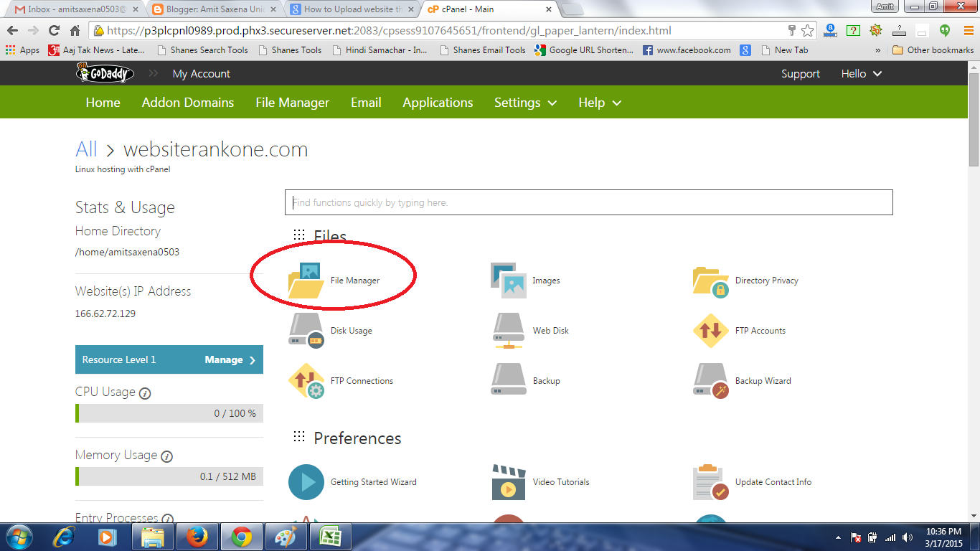Open Windows Explorer from taskbar
Viewport: 980px width, 551px height.
tap(152, 537)
